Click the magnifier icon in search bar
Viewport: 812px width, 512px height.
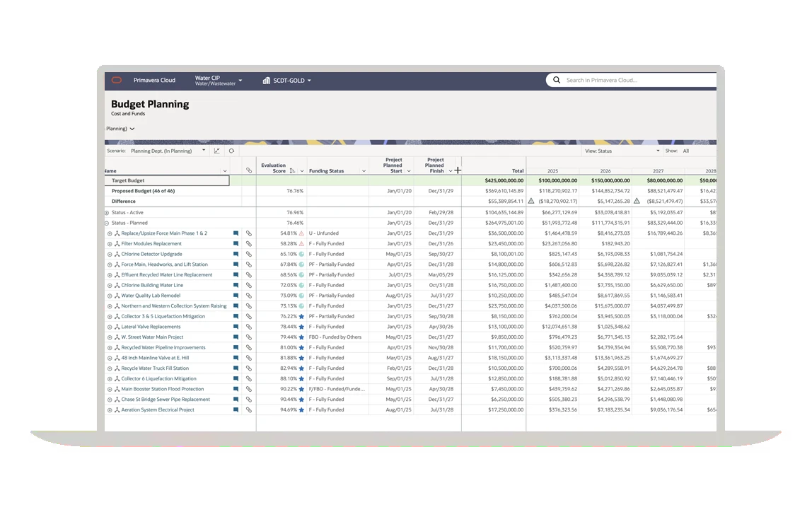[557, 80]
